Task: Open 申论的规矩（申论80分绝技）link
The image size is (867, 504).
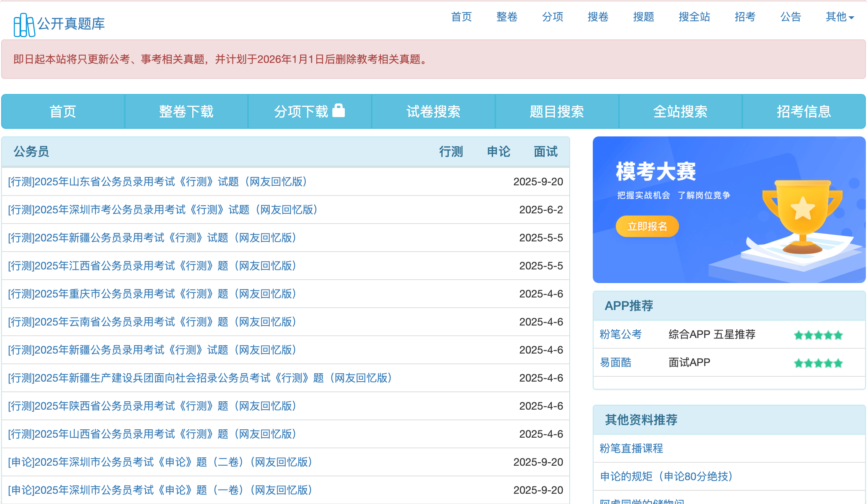Action: click(666, 477)
